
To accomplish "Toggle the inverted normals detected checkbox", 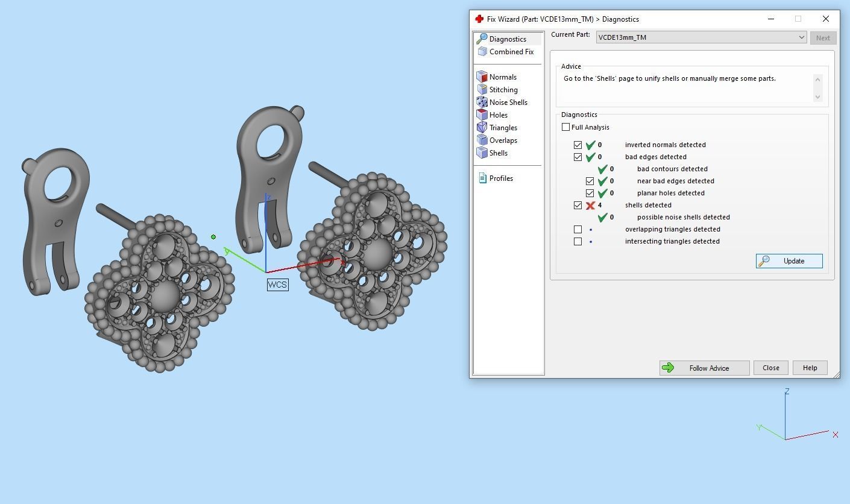I will click(x=578, y=145).
